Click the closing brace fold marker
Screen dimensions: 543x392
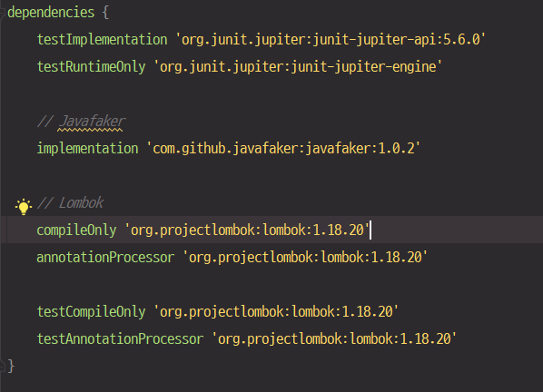click(x=2, y=366)
